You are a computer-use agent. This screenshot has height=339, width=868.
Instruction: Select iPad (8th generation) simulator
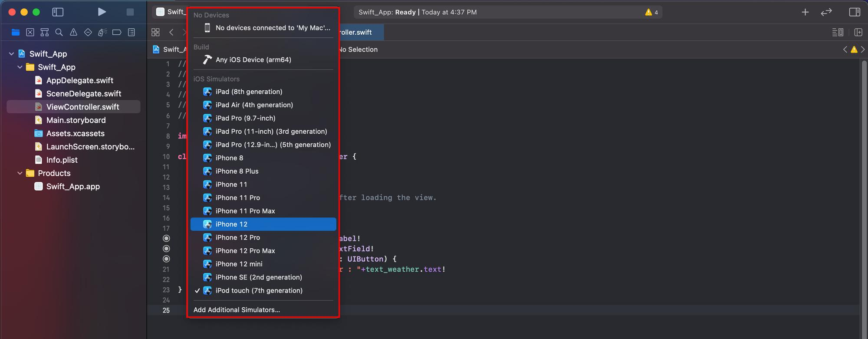click(263, 92)
